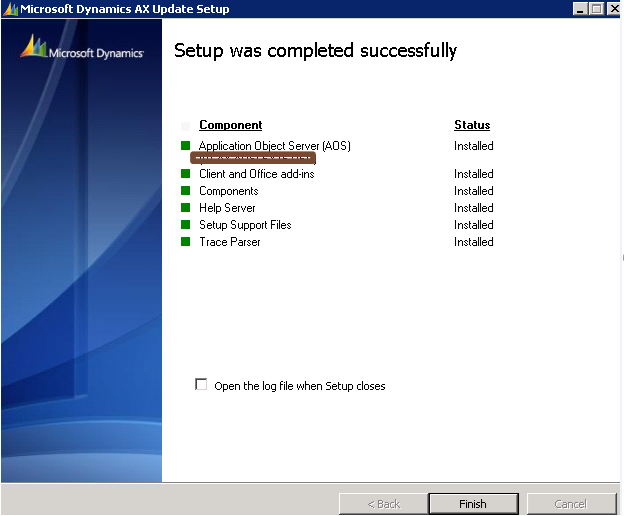Select Setup Support Files text
624x516 pixels.
click(245, 225)
